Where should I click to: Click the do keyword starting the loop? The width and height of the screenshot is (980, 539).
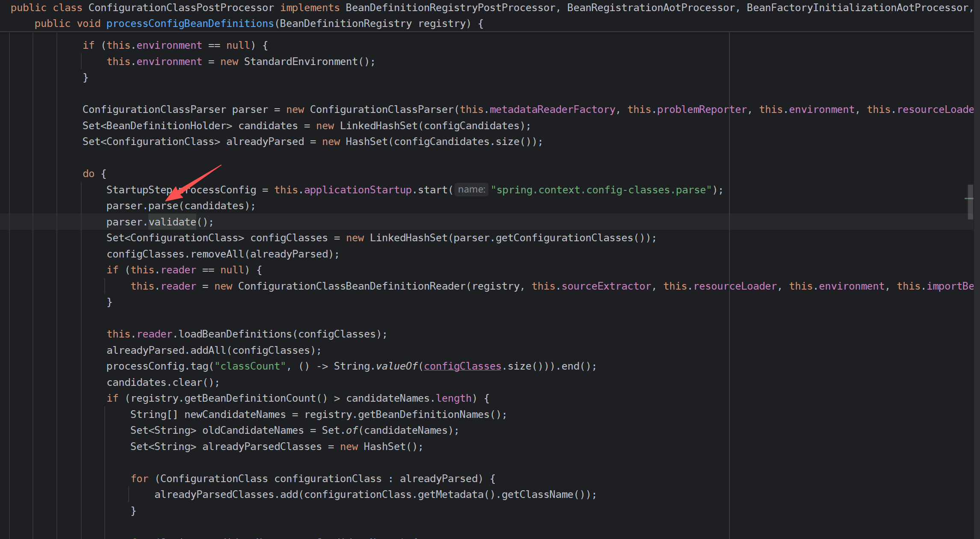[88, 174]
